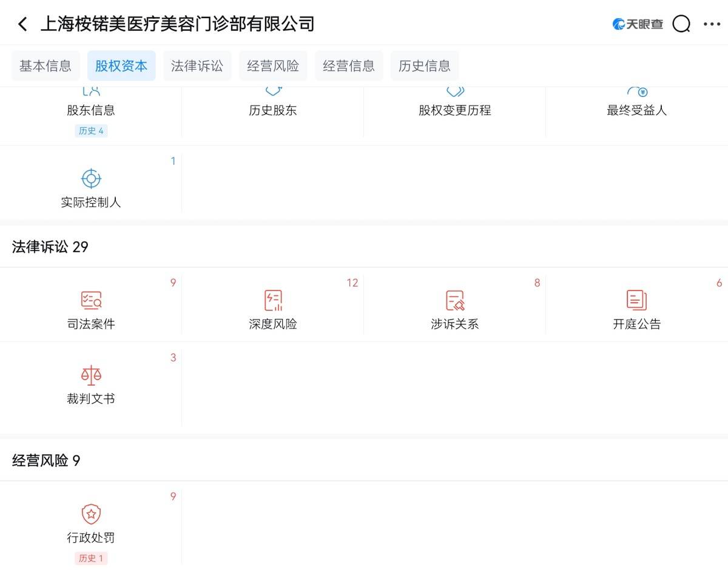
Task: Select the 经营信息 tab
Action: click(x=349, y=65)
